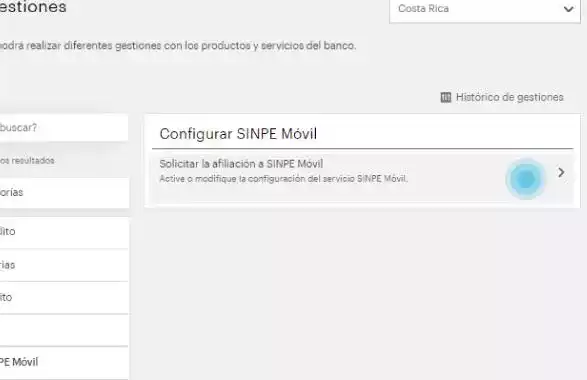
Task: Click the Configurar SINPE Móvil heading
Action: pyautogui.click(x=238, y=134)
